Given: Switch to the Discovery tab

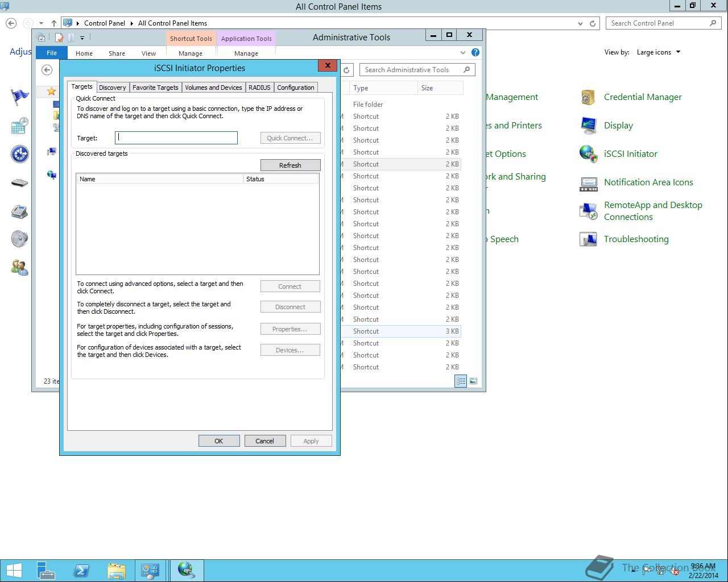Looking at the screenshot, I should coord(112,88).
